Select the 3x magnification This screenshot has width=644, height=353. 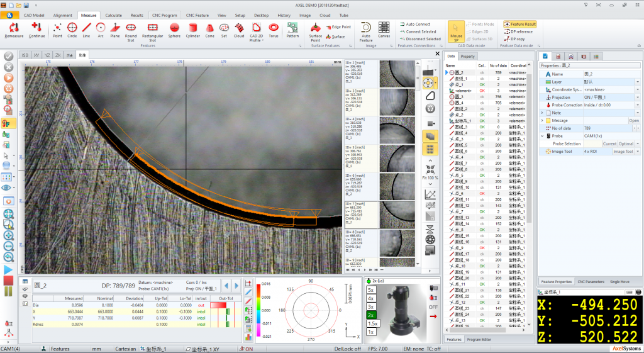(x=370, y=306)
